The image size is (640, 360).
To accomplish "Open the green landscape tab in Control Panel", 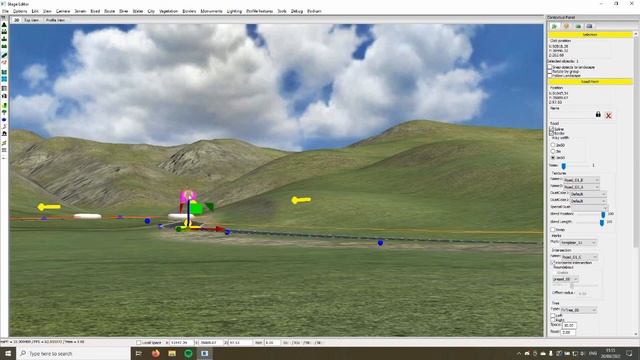I will (578, 26).
